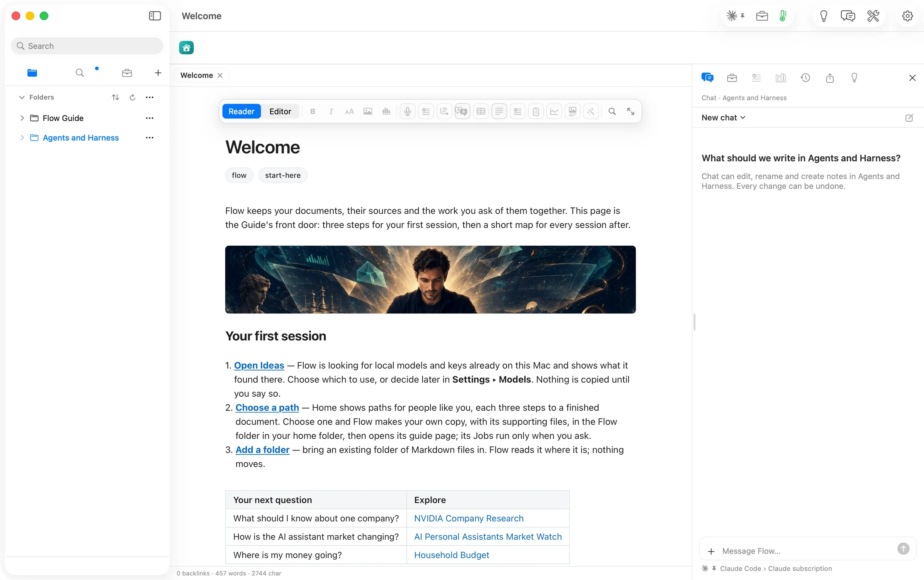924x580 pixels.
Task: Insert table using the table icon
Action: click(x=480, y=111)
